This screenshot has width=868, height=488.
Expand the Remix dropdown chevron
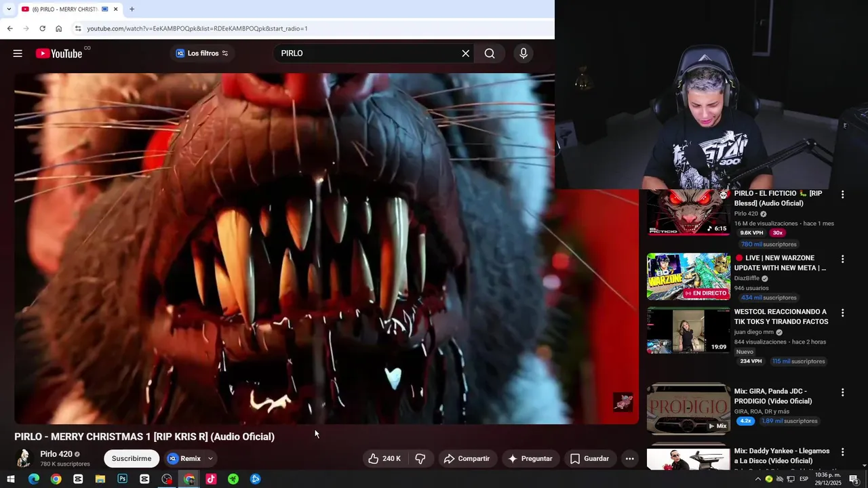[x=210, y=459]
